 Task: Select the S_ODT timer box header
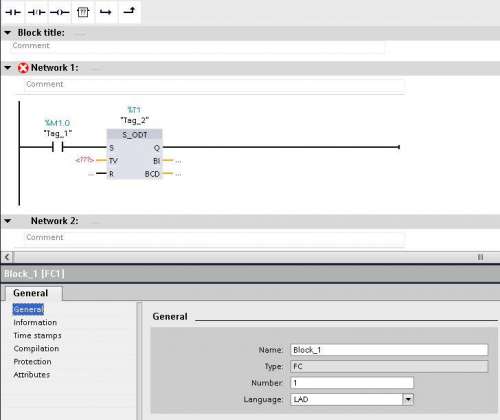tap(134, 135)
